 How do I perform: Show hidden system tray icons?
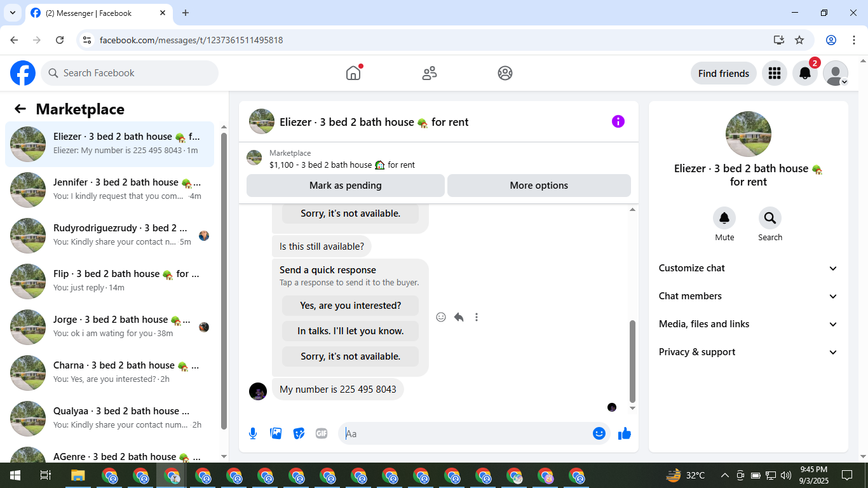(x=724, y=475)
